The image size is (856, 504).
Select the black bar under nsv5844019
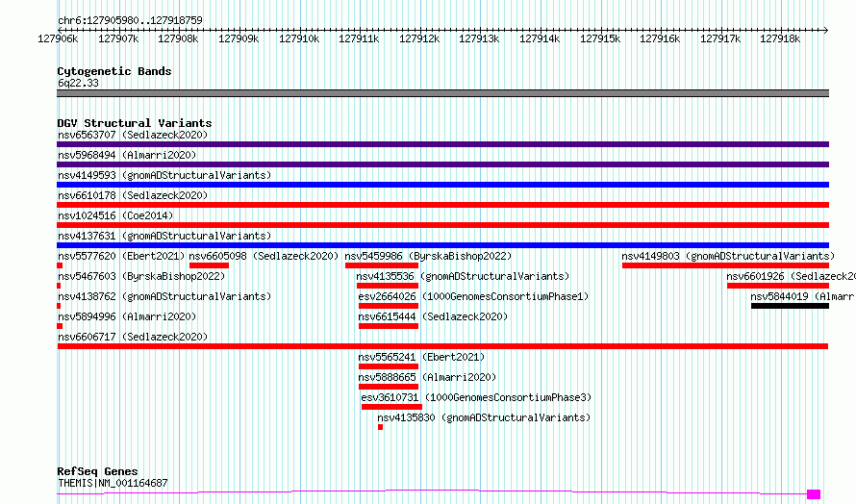coord(790,306)
